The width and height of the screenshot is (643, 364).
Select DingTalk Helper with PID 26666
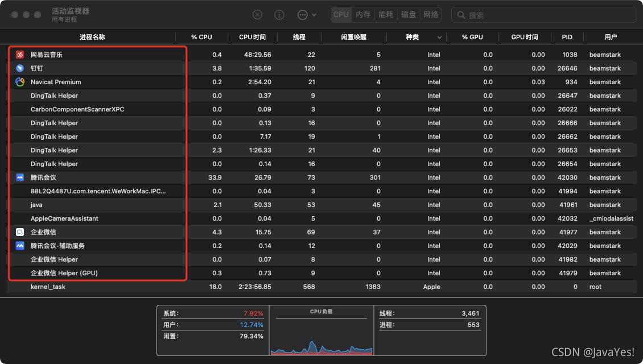(54, 123)
